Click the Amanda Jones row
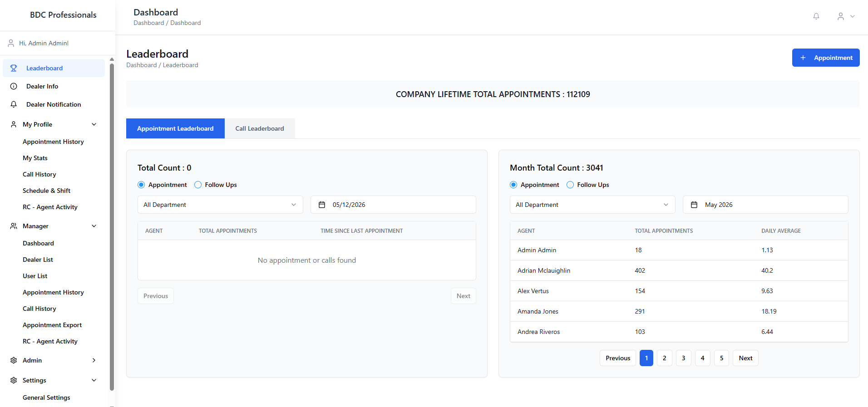 point(679,311)
